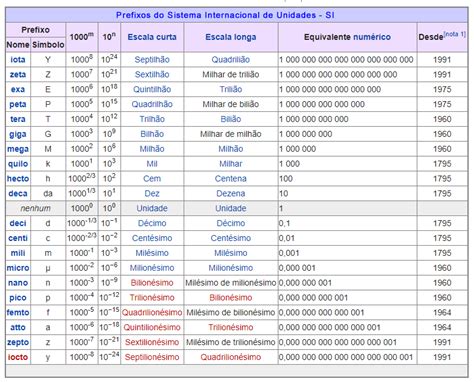Open the Escala curta header link
Viewport: 474px width, 382px height.
[x=152, y=37]
